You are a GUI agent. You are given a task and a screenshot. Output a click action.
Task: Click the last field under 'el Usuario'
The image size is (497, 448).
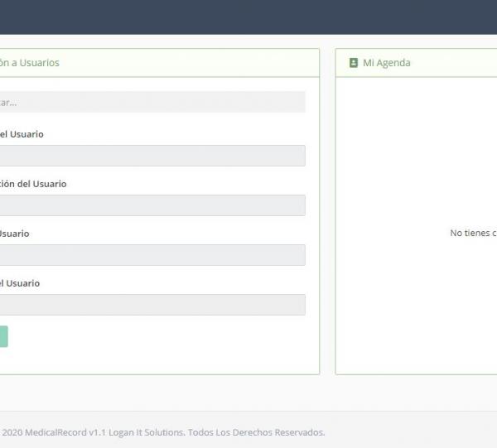point(152,305)
